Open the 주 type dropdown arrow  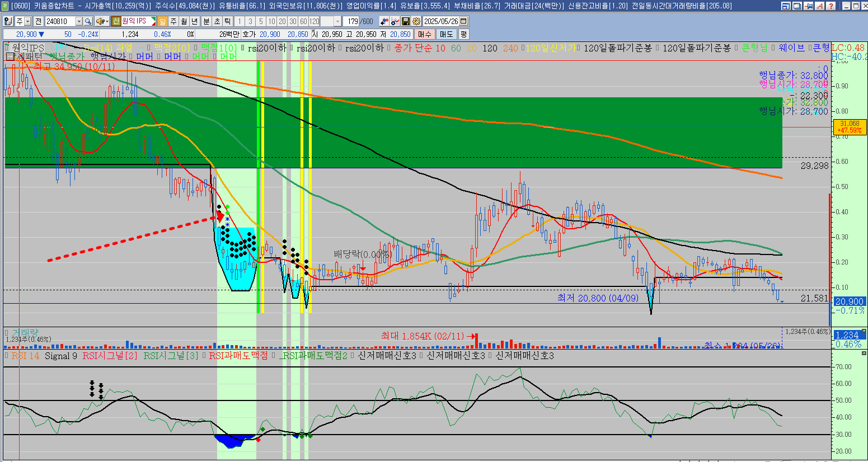point(27,21)
